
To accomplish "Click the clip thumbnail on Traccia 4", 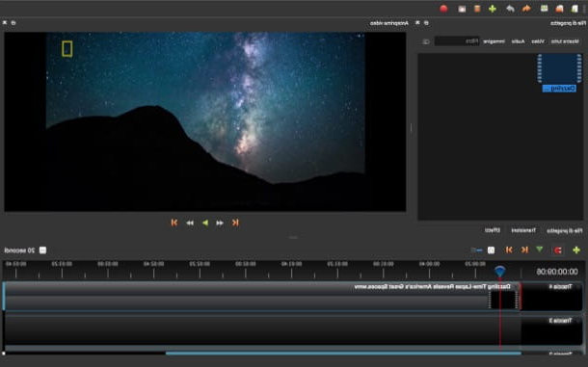I will 503,301.
